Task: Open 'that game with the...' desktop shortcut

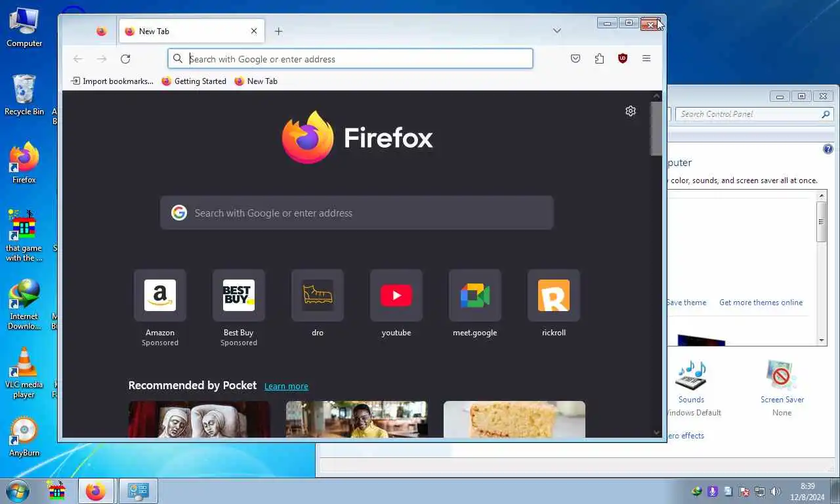Action: tap(24, 236)
